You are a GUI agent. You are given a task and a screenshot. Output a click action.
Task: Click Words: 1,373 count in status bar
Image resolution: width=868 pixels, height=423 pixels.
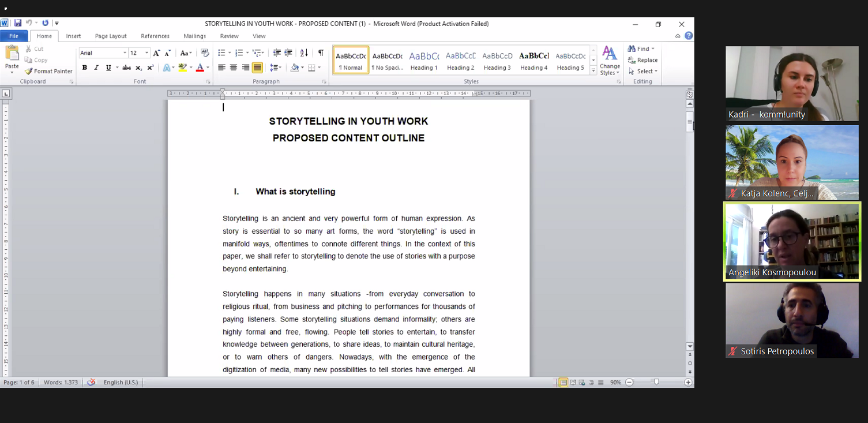click(61, 382)
